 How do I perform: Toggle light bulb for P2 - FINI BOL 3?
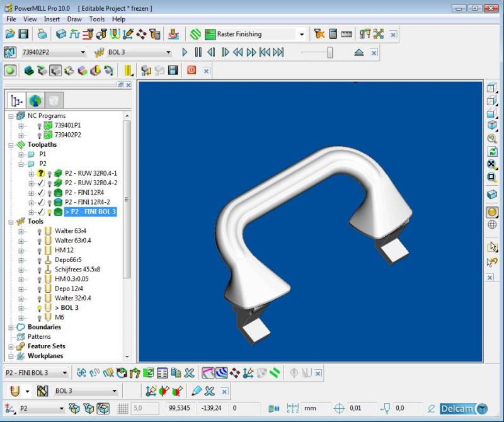click(x=50, y=212)
